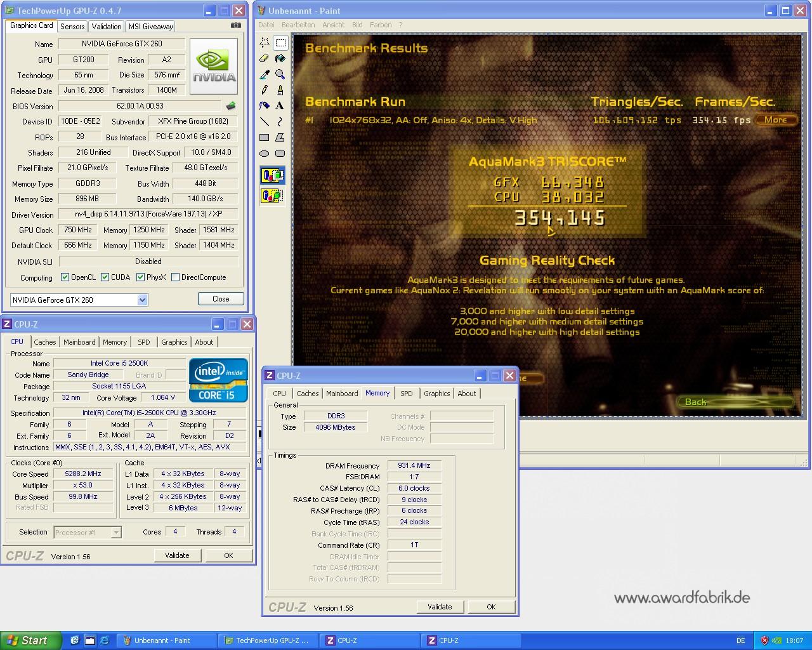Select the Free-Form Select tool in Paint
The width and height of the screenshot is (812, 650).
coord(265,43)
